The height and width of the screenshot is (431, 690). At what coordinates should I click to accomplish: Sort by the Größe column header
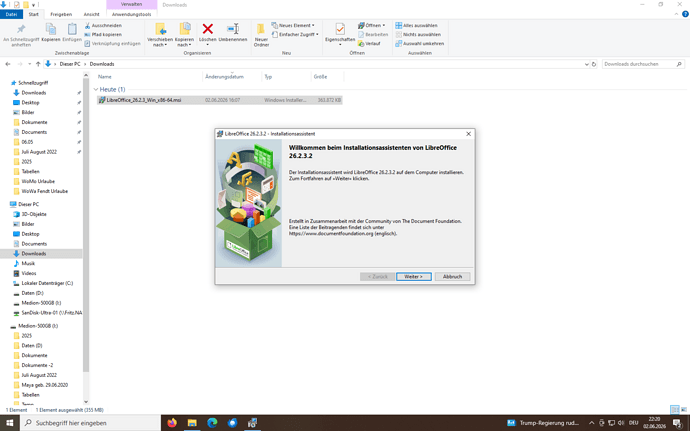point(320,77)
